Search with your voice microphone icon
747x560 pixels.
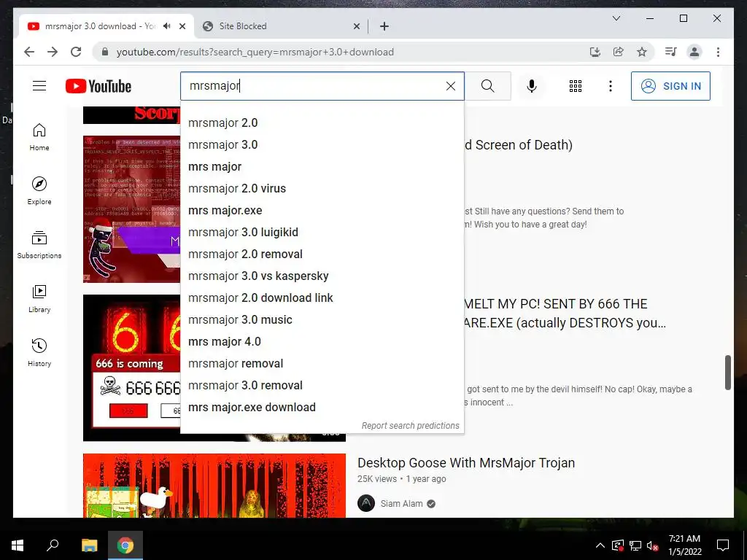(x=532, y=86)
